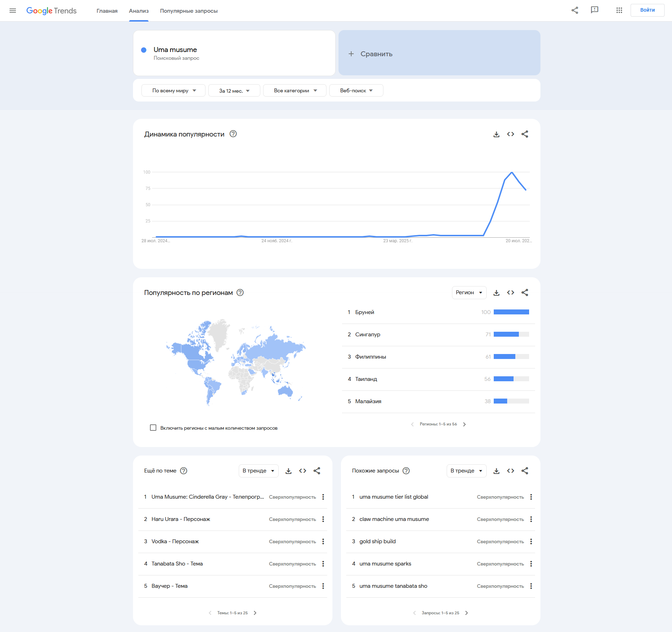Open the За 12 мес. time range dropdown
The image size is (672, 632).
[234, 91]
